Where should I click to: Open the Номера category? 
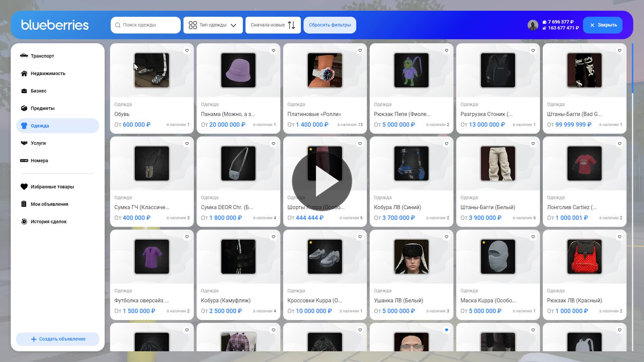(x=58, y=161)
